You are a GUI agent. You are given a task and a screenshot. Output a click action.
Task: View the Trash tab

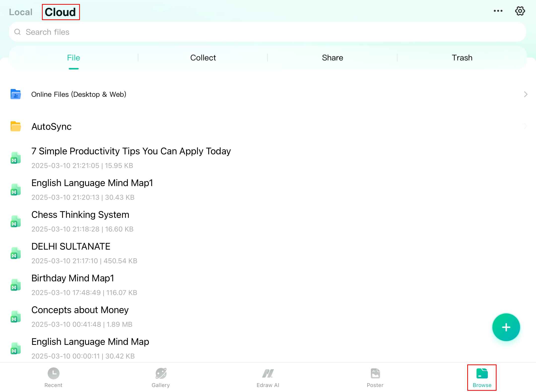[462, 58]
